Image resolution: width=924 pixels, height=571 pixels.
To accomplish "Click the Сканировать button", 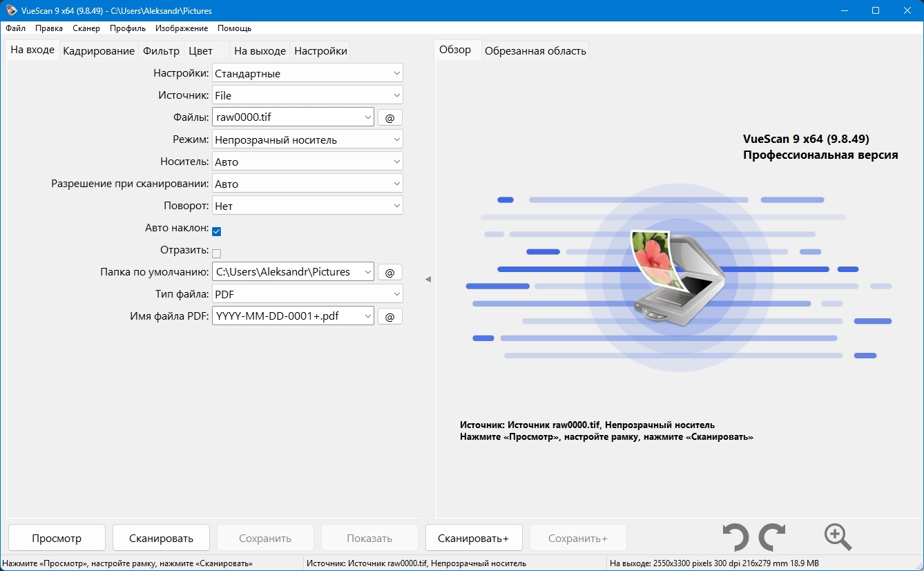I will pyautogui.click(x=161, y=538).
